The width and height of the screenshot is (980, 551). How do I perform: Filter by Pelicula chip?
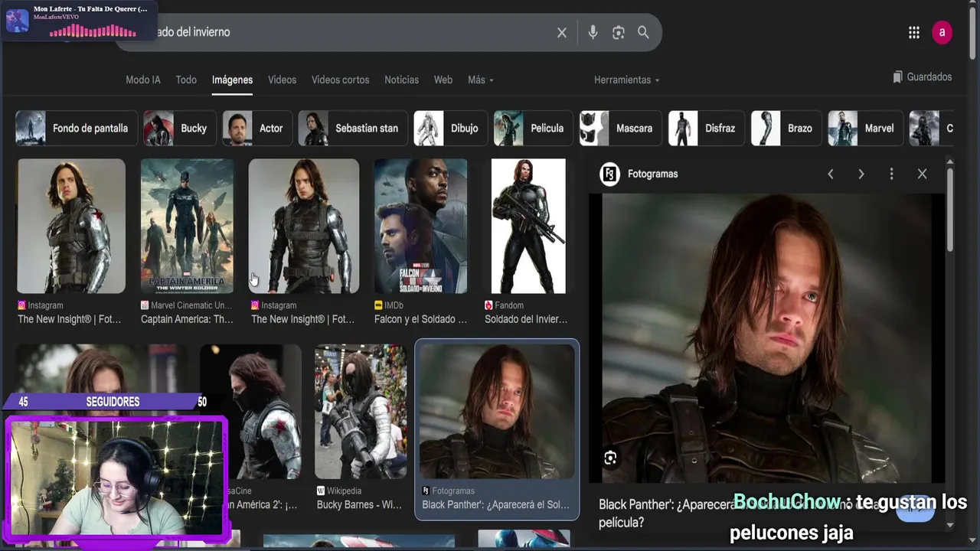click(x=533, y=128)
